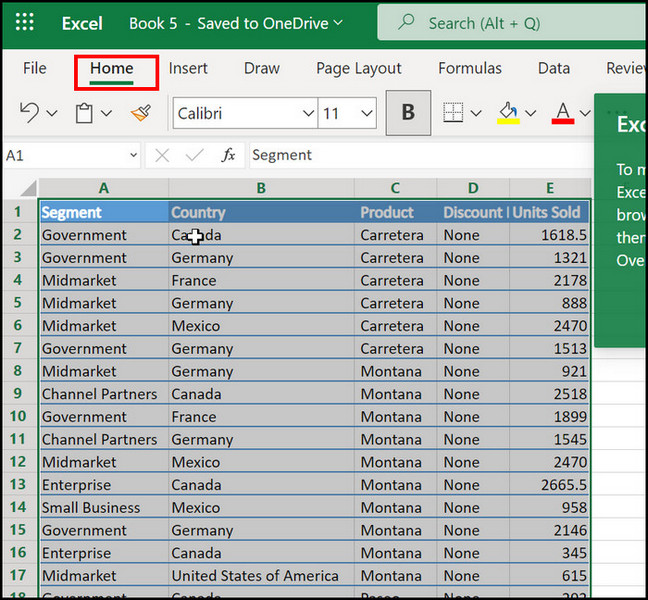Go to the Page Layout tab
This screenshot has height=600, width=648.
click(x=359, y=68)
